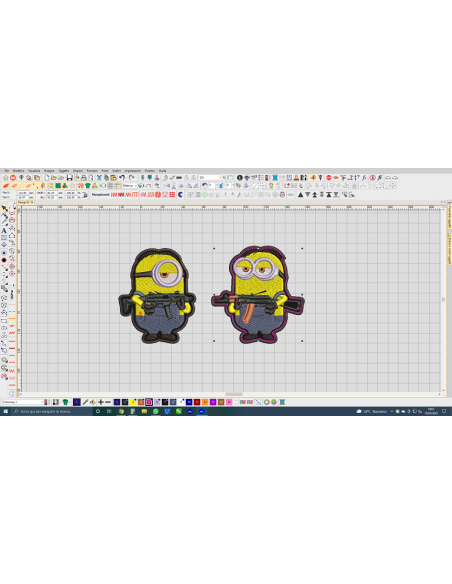Click the red stop-sign icon in top toolbar

[329, 178]
